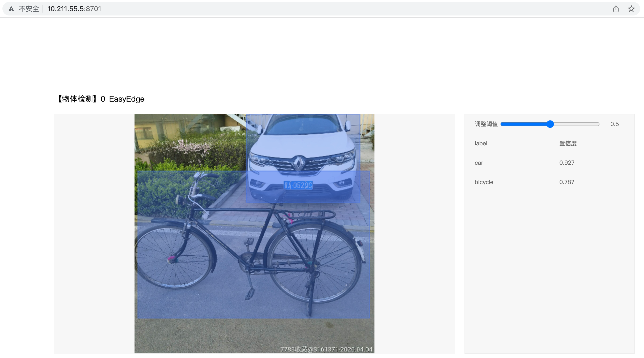
Task: Click the share icon in address bar
Action: (x=616, y=9)
